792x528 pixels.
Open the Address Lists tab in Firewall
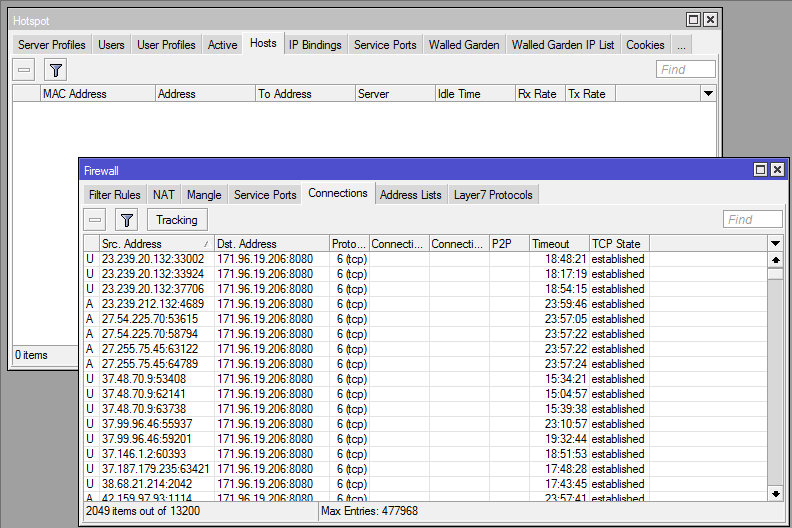tap(410, 195)
